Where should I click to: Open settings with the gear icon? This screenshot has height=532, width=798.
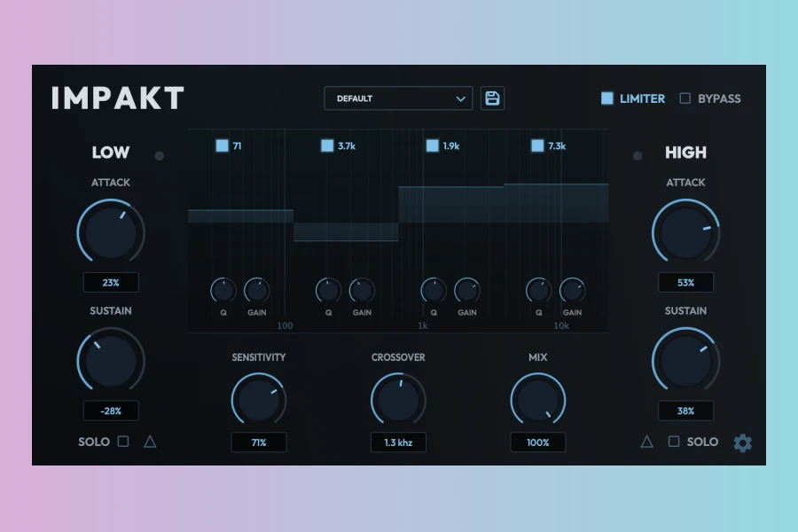(x=742, y=442)
